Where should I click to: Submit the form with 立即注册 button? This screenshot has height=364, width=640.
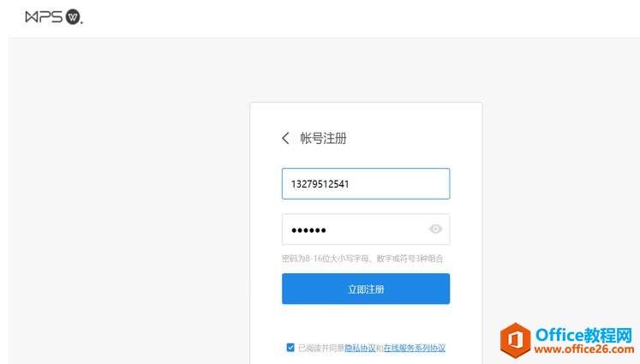(366, 289)
